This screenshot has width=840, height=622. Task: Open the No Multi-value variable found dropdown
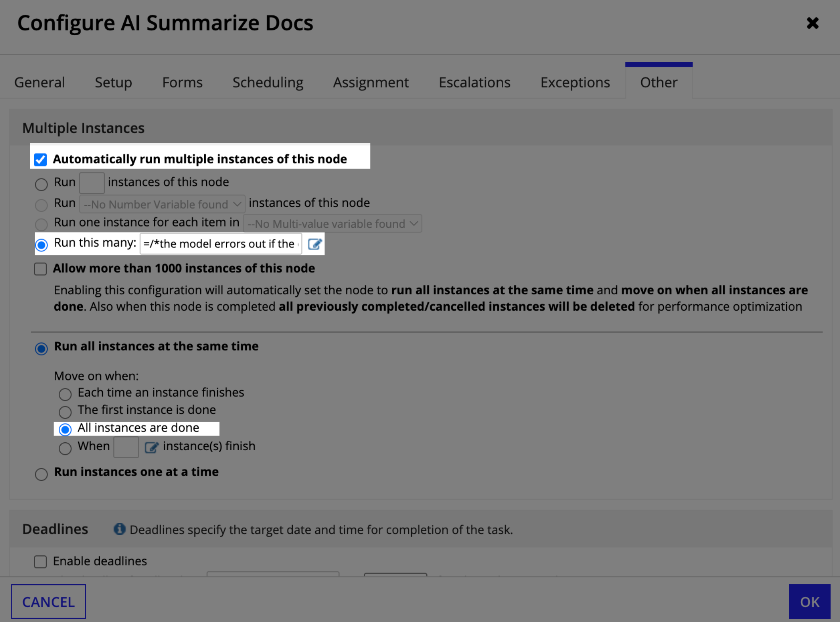coord(332,224)
